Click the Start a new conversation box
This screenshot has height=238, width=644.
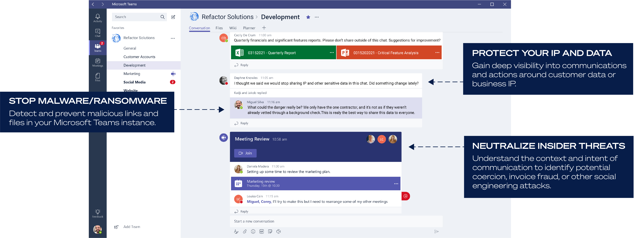[x=336, y=221]
